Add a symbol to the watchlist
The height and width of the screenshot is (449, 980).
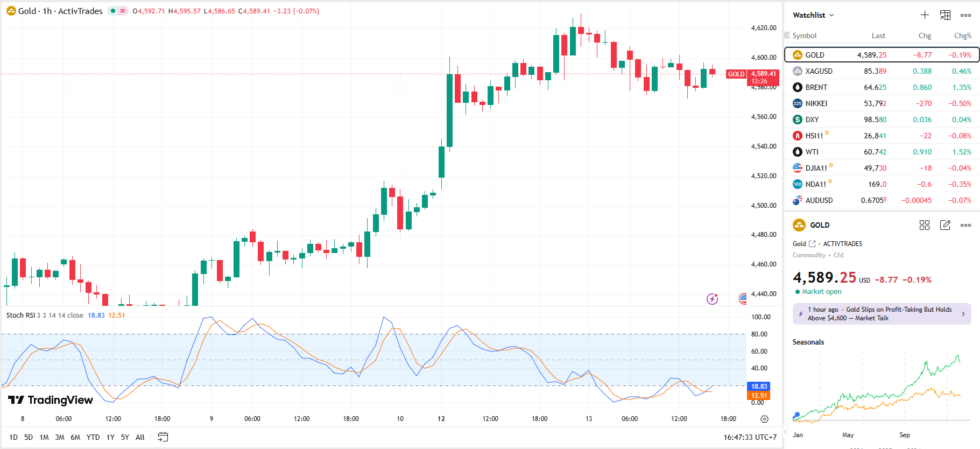(925, 15)
